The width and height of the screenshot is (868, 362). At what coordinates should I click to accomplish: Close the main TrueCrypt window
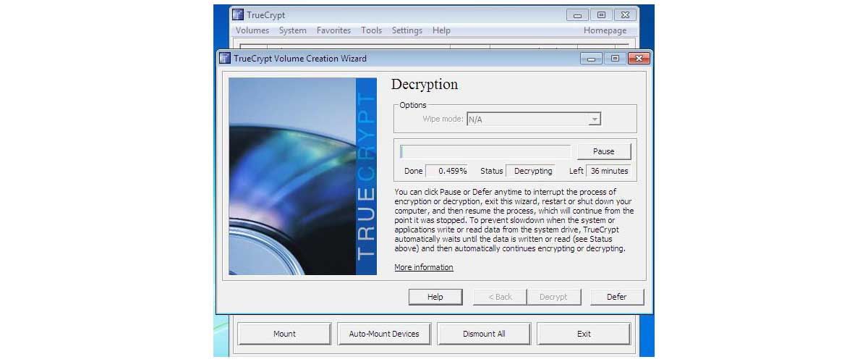coord(626,14)
